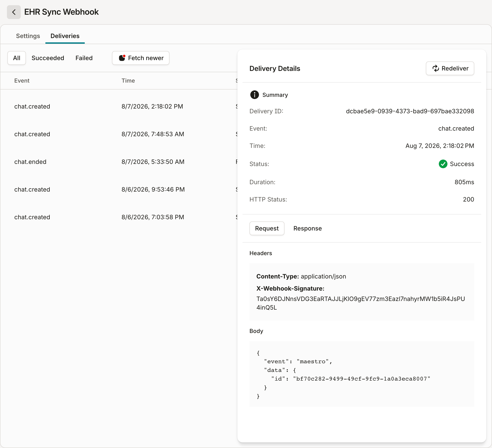
Task: Click the Delivery Details heading
Action: 275,68
